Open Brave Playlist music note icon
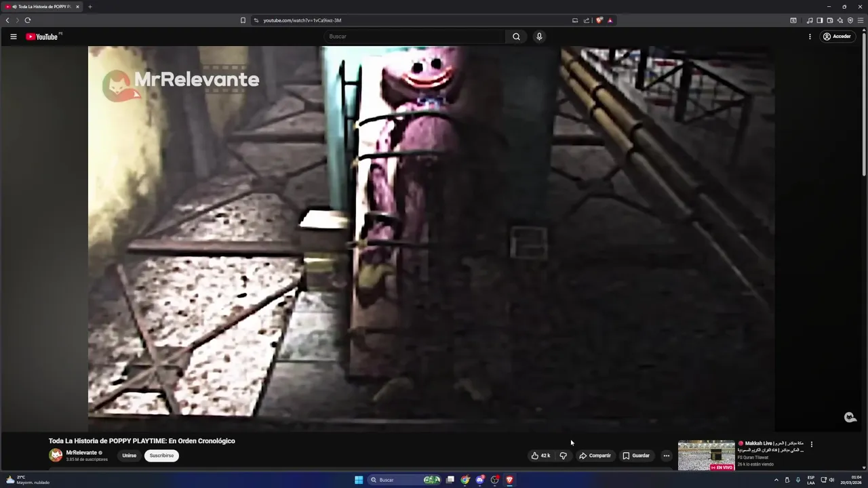Screen dimensions: 868x488 810,20
